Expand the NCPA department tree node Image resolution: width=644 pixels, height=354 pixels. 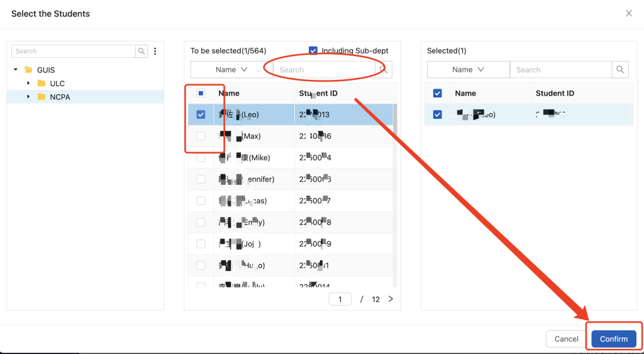tap(28, 97)
